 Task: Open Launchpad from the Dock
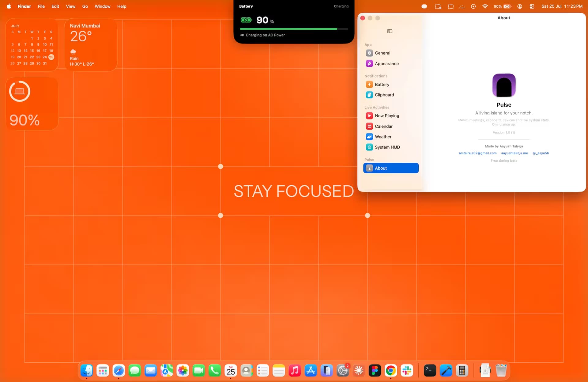(x=103, y=371)
